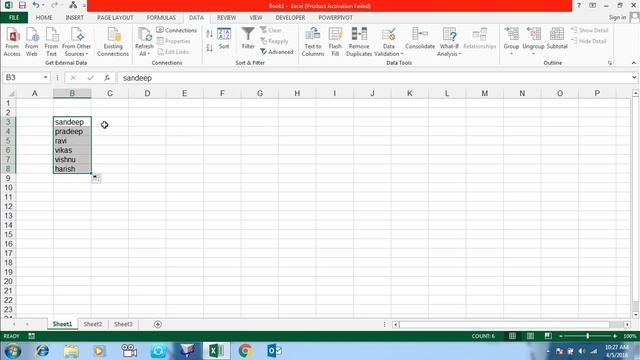Click the Group outline button
Viewport: 640px width, 360px height.
(x=511, y=42)
